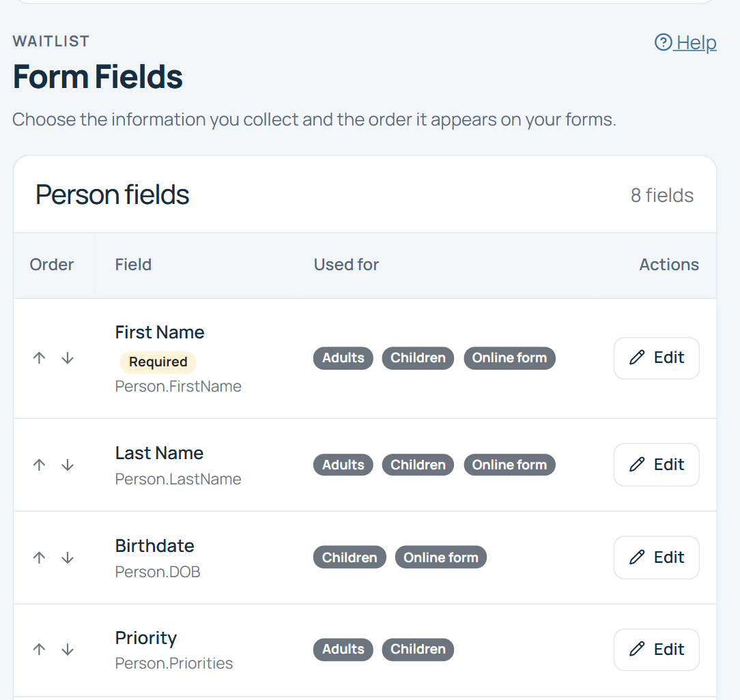Move Priority field down
Image resolution: width=740 pixels, height=700 pixels.
point(68,650)
